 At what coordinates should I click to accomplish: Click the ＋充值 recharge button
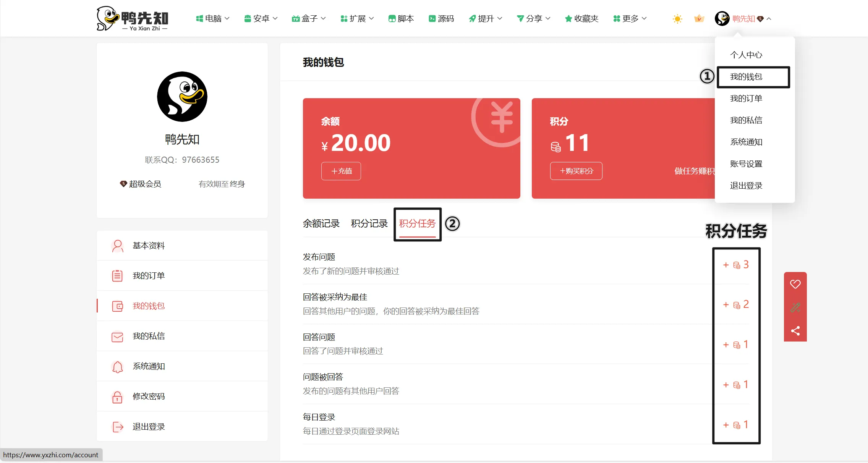[341, 171]
